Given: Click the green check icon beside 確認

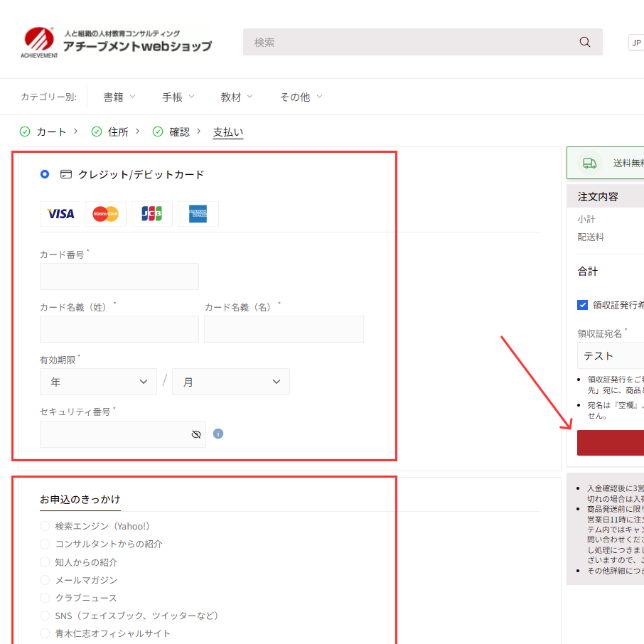Looking at the screenshot, I should pos(158,132).
